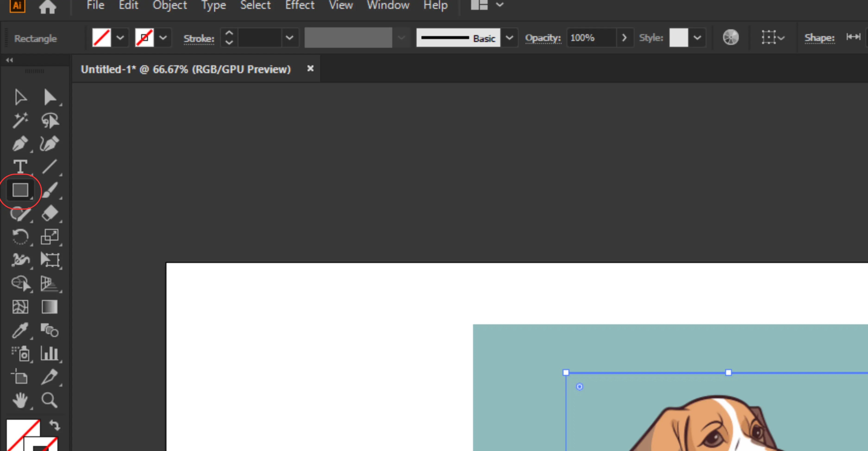
Task: Activate the Scale tool
Action: (x=50, y=237)
